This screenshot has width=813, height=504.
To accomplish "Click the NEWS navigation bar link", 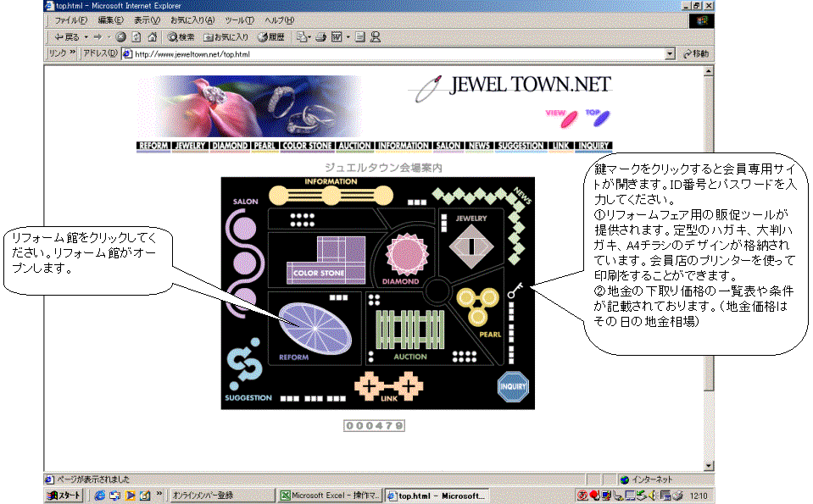I will point(479,146).
